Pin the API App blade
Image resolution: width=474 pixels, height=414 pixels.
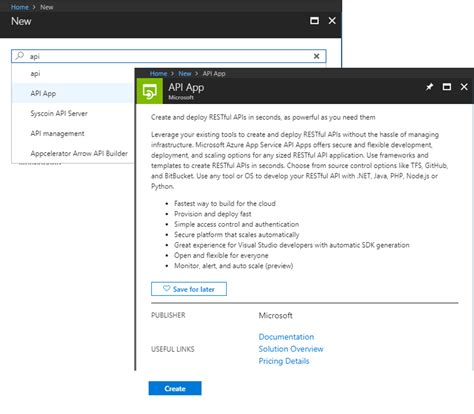pyautogui.click(x=429, y=87)
